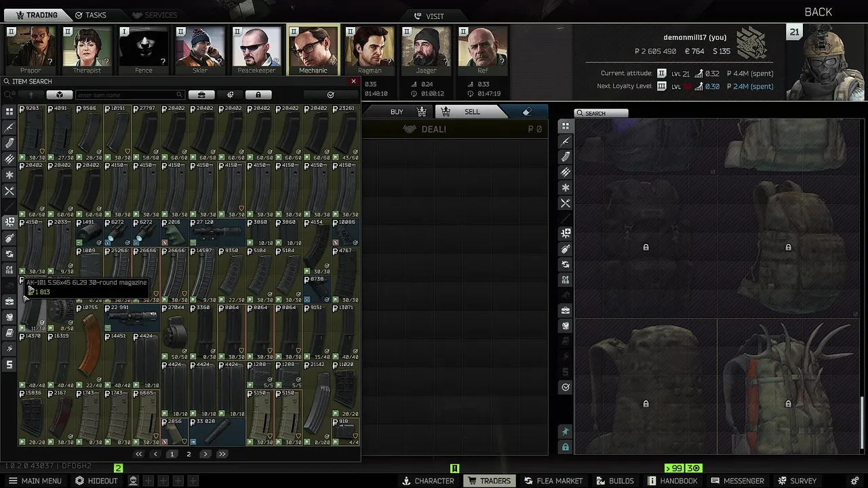Go to the last page of item results
Viewport: 868px width, 488px height.
[222, 454]
